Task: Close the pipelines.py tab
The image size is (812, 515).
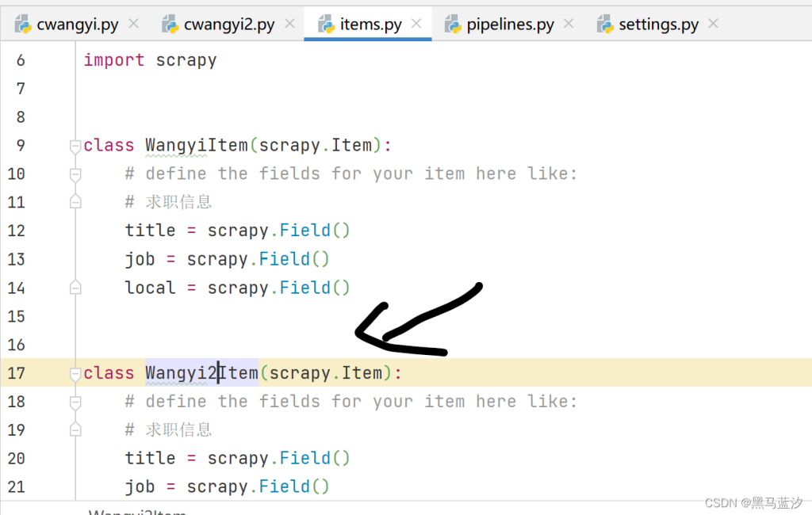Action: (x=569, y=24)
